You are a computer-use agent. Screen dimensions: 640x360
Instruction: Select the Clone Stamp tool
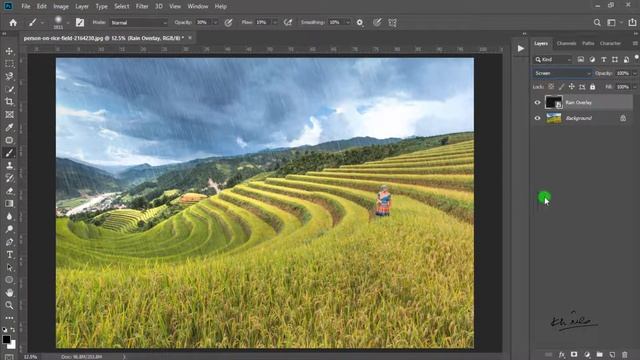tap(9, 165)
